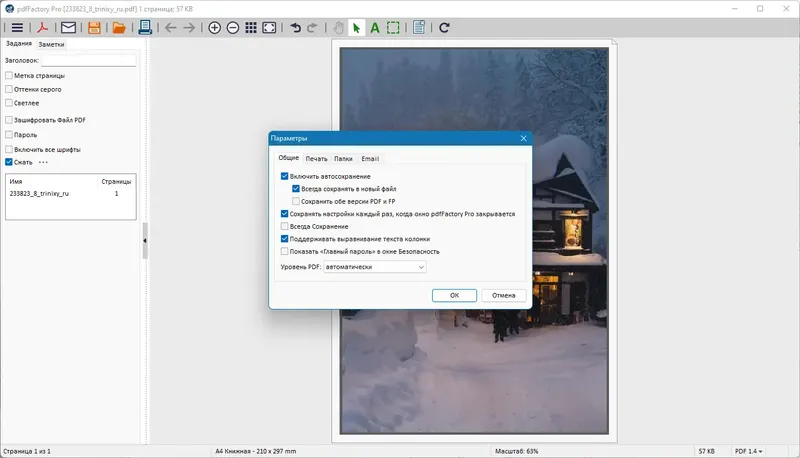
Task: Show the thumbnail grid view icon
Action: 251,28
